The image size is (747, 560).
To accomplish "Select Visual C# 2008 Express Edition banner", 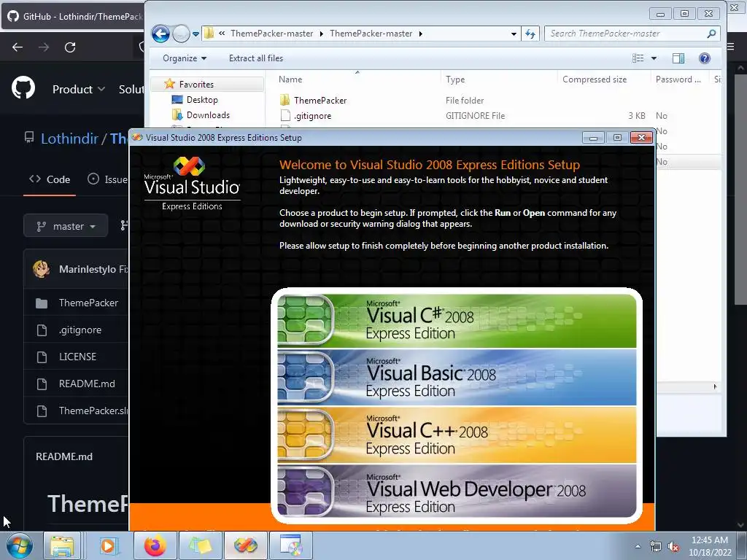I will click(457, 321).
